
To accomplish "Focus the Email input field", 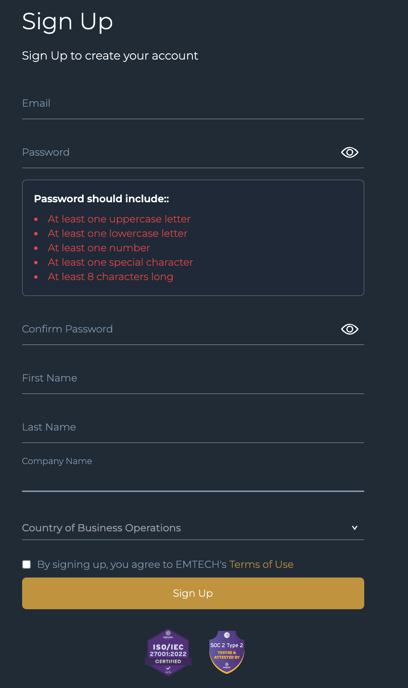I will click(x=193, y=104).
